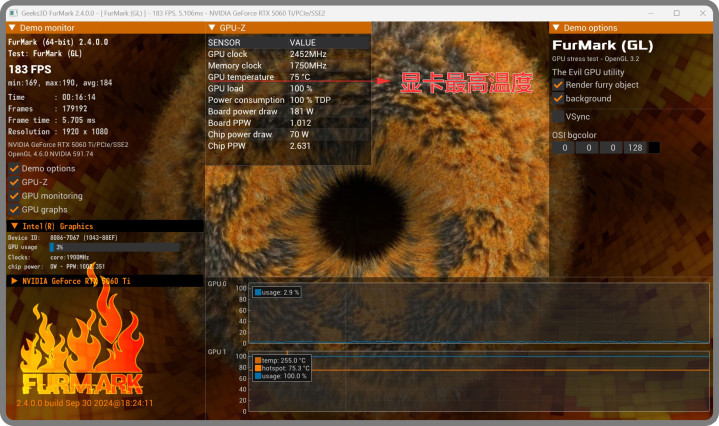
Task: Select the Memory clock 1750MHz value
Action: [x=308, y=66]
